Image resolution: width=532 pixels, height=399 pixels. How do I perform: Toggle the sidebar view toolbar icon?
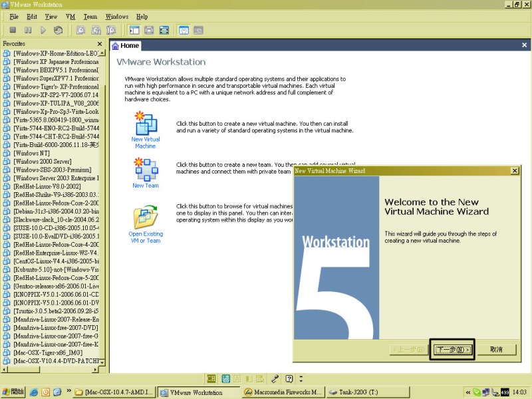click(134, 30)
